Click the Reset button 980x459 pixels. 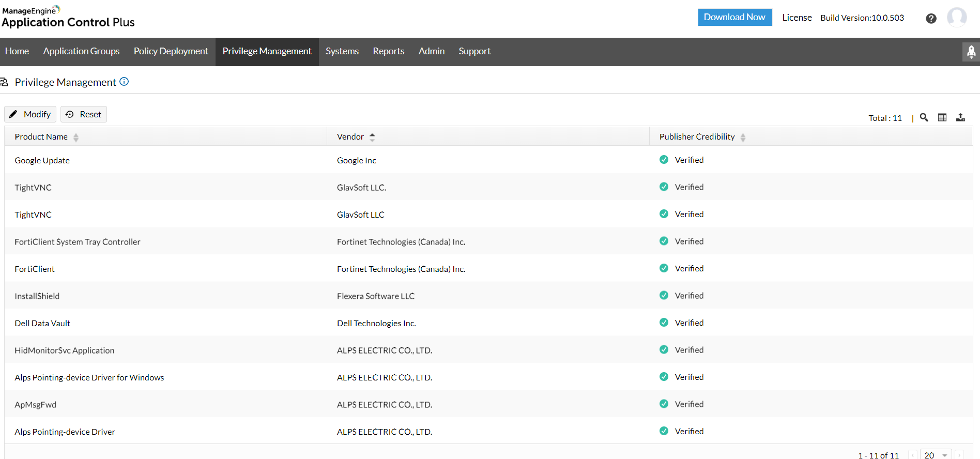(x=84, y=114)
